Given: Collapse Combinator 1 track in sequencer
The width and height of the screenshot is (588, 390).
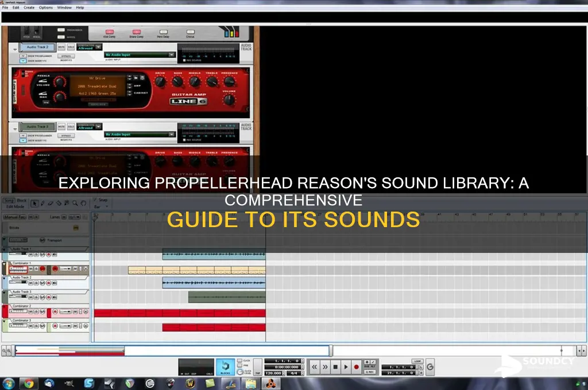Looking at the screenshot, I should (x=5, y=264).
